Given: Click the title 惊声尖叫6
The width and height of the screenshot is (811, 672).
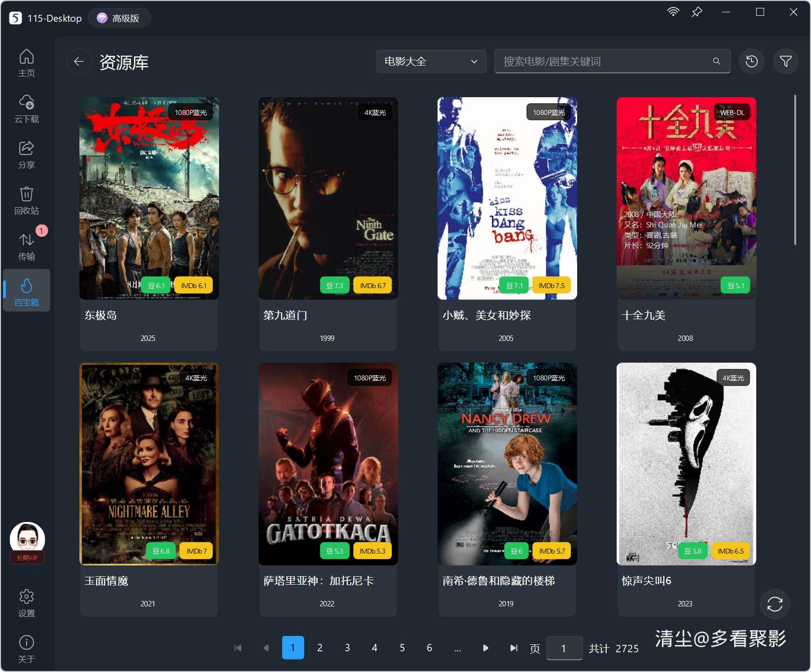Looking at the screenshot, I should (647, 581).
